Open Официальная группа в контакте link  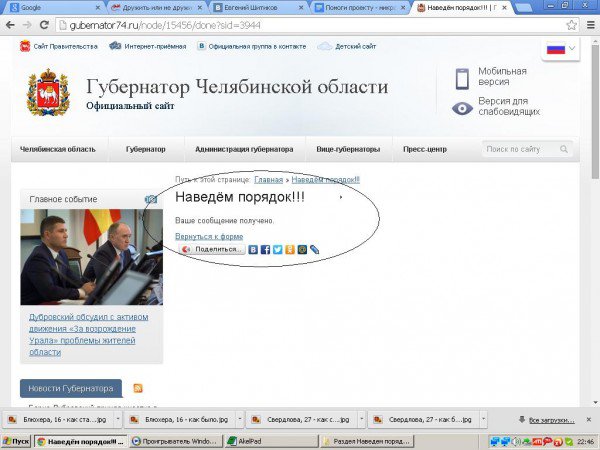point(257,46)
